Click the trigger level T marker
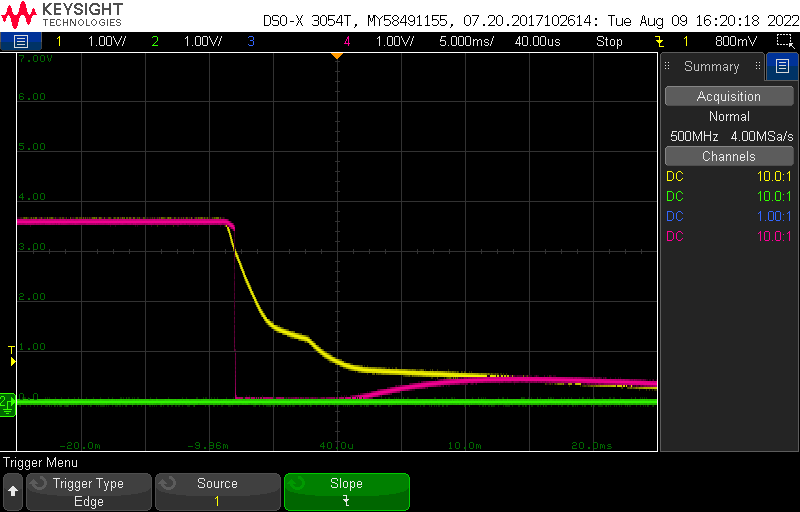Screen dimensions: 800x512 point(12,355)
